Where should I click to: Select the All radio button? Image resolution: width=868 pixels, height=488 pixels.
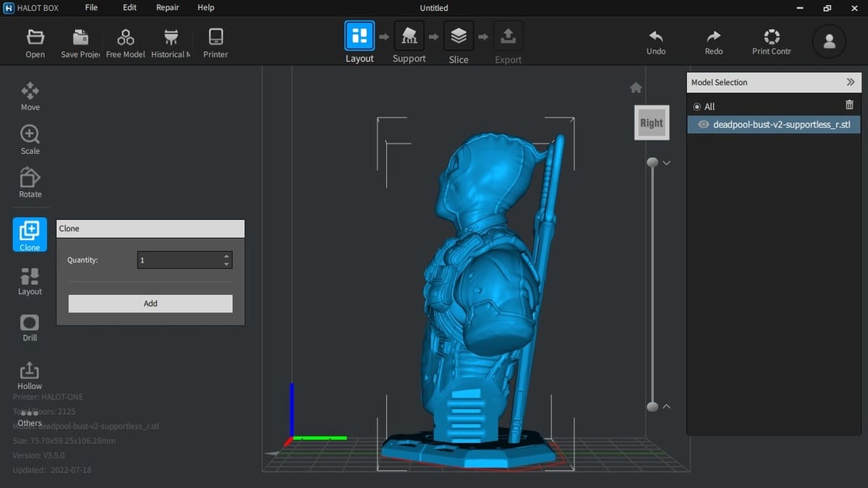pos(697,106)
